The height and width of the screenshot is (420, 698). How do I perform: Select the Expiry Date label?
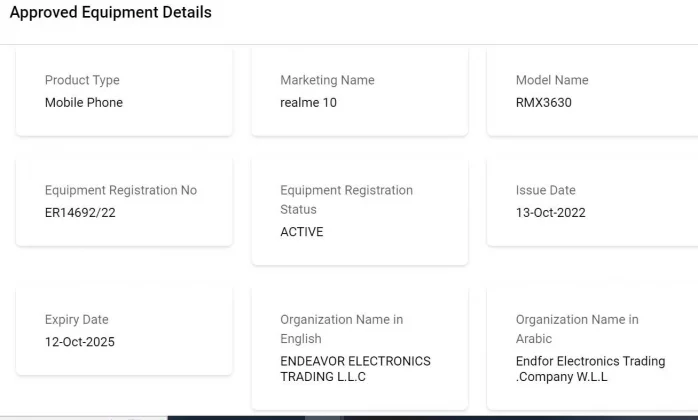tap(76, 320)
